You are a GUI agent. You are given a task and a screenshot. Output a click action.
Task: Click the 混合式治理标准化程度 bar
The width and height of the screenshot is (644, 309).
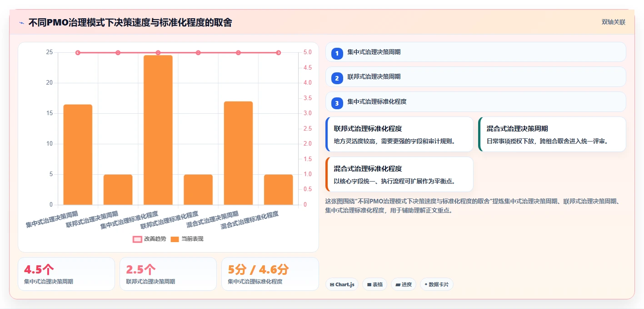tap(279, 190)
